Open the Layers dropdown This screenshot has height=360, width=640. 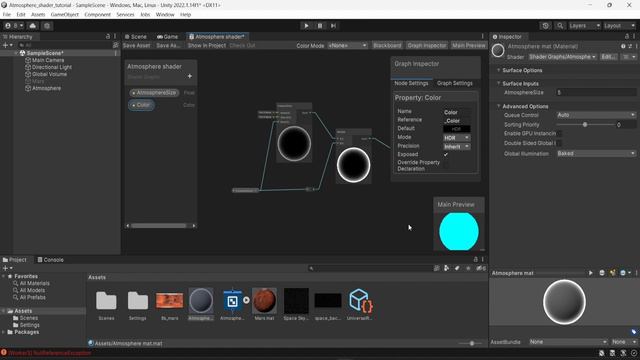pyautogui.click(x=584, y=26)
